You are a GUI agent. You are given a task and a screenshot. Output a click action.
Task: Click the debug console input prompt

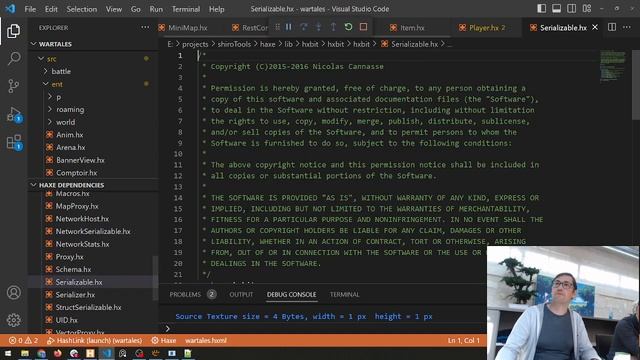(322, 328)
